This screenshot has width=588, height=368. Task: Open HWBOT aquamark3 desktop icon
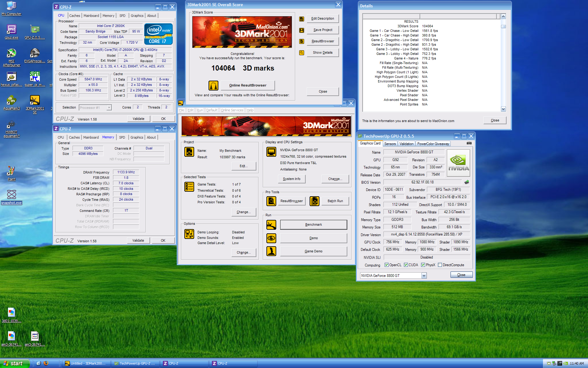[11, 128]
